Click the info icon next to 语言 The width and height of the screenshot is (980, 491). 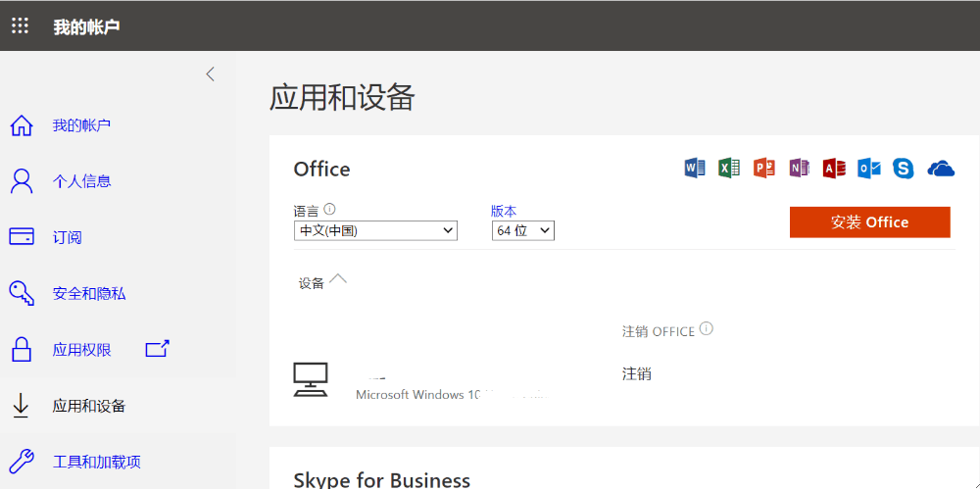(330, 210)
